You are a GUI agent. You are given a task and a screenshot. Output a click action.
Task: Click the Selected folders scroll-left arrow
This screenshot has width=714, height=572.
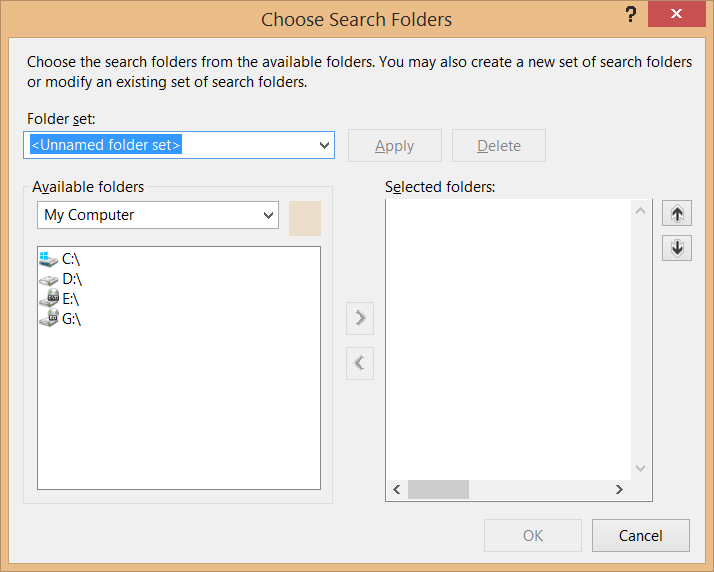coord(397,490)
